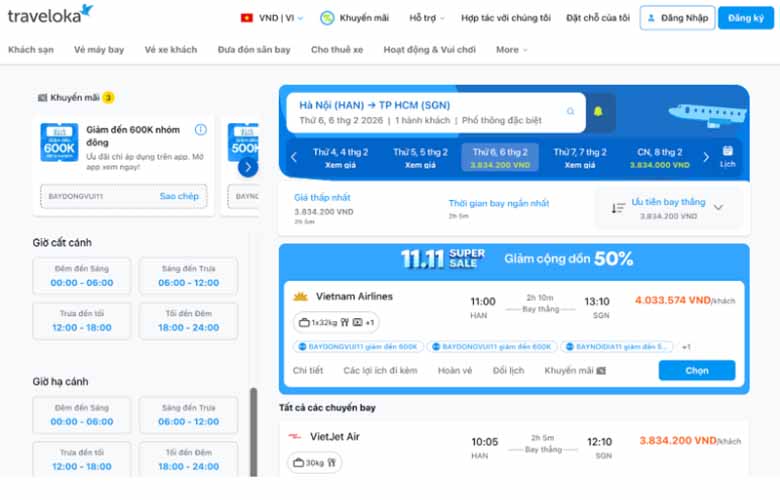Click the Hà Nội (HAN) → TP HCM (SGN) search field
The image size is (780, 500).
click(436, 112)
